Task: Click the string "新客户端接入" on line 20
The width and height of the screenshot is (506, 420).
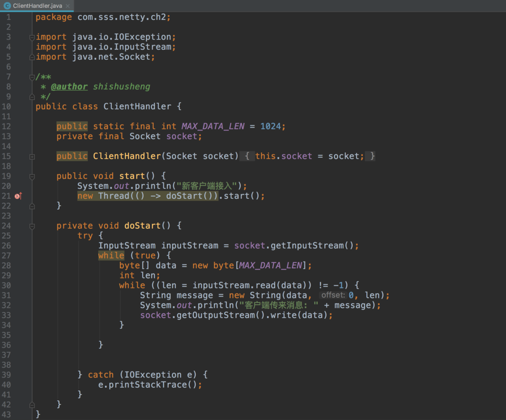Action: click(x=206, y=186)
